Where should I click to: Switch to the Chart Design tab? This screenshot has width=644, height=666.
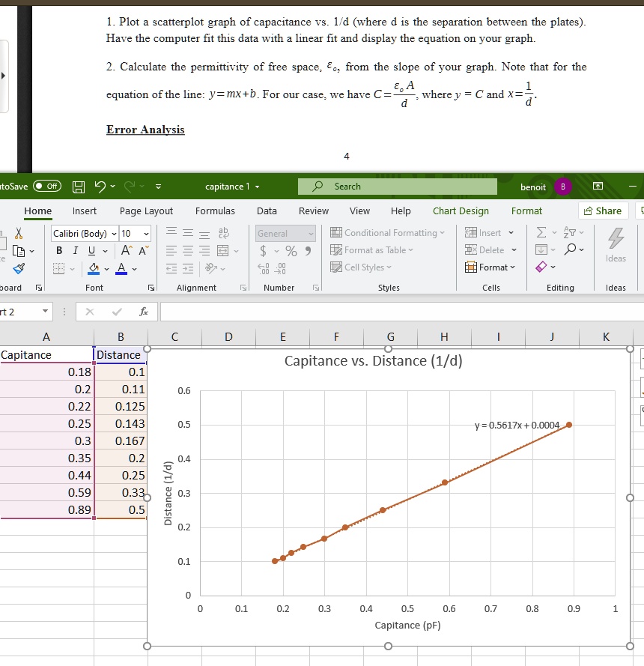460,211
